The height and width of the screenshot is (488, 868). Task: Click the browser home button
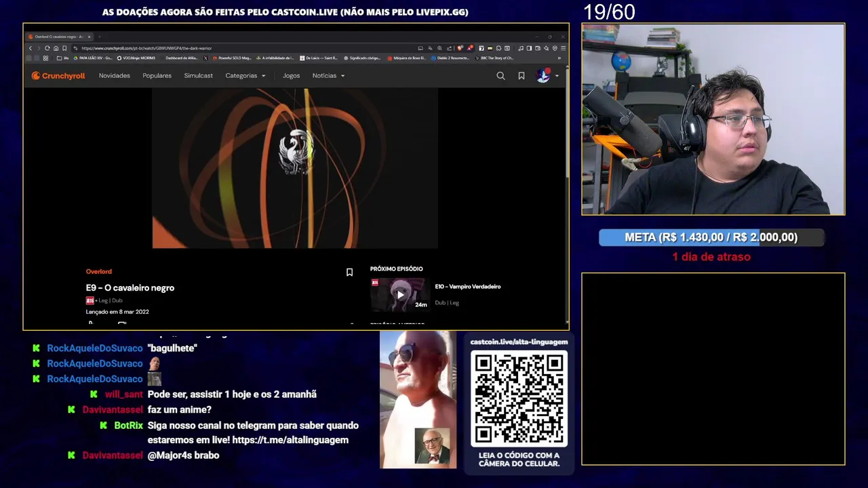pos(56,48)
